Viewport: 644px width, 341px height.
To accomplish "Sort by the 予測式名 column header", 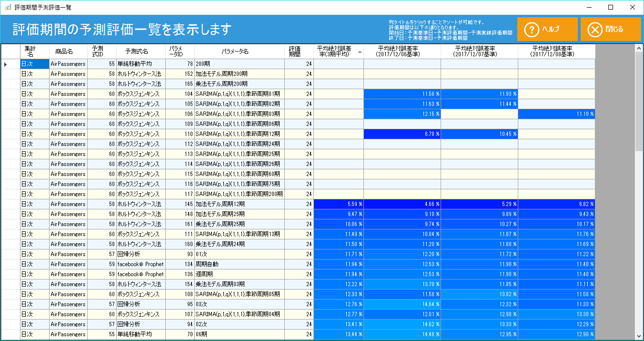I will tap(141, 52).
